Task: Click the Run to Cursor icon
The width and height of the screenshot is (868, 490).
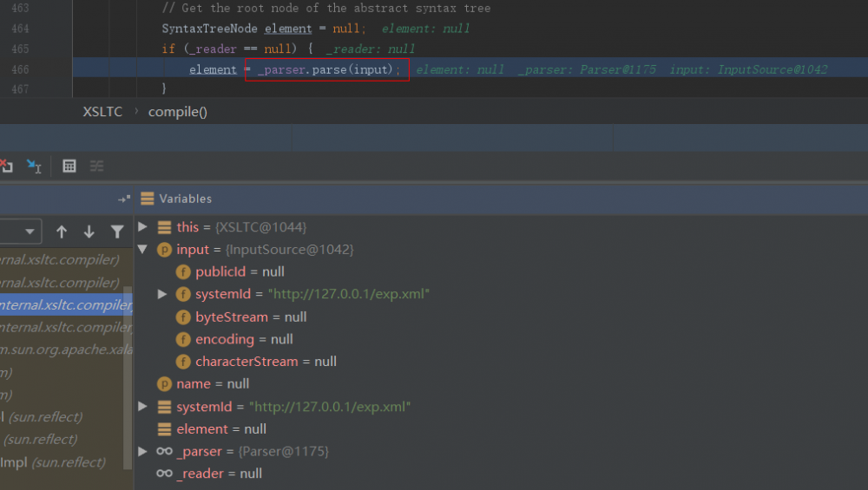Action: (x=34, y=166)
